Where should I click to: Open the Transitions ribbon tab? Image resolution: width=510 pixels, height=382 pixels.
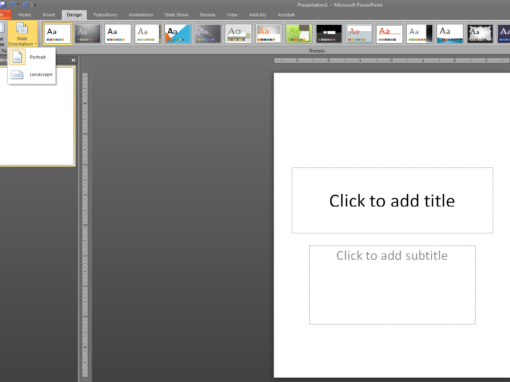tap(105, 15)
